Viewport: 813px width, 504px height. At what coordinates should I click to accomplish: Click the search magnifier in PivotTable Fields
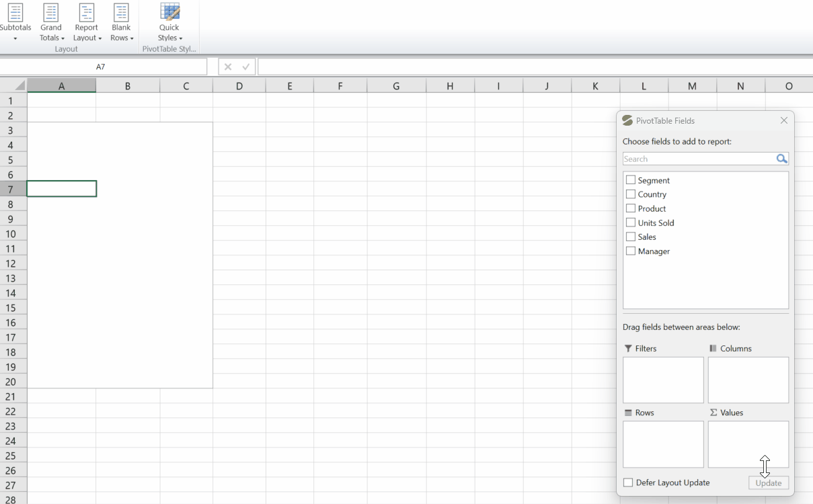click(781, 159)
